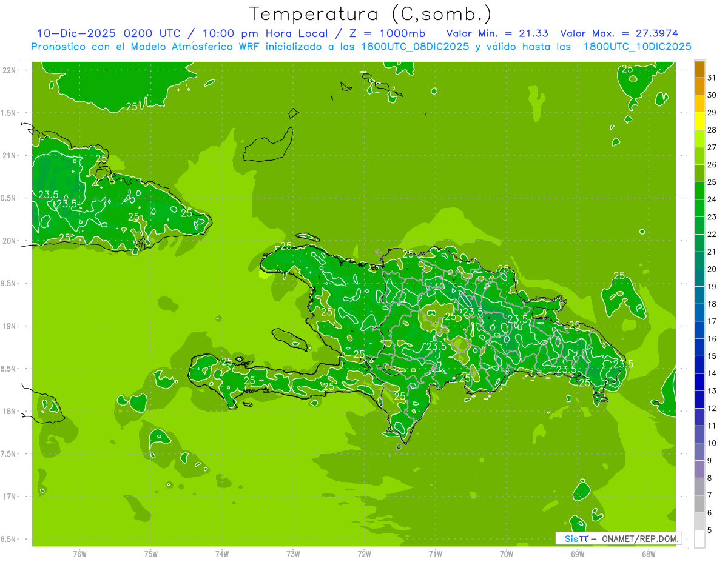
Task: Click the '17N' latitude axis label
Action: [10, 497]
